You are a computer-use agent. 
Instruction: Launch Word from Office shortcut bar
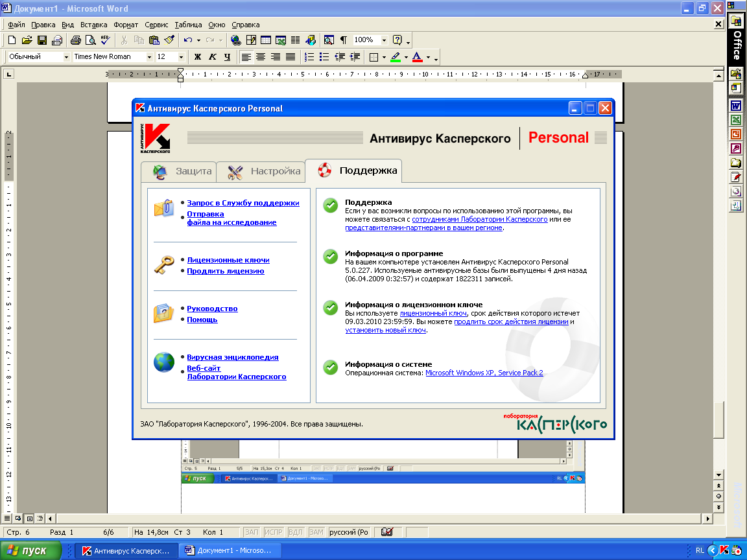coord(736,106)
